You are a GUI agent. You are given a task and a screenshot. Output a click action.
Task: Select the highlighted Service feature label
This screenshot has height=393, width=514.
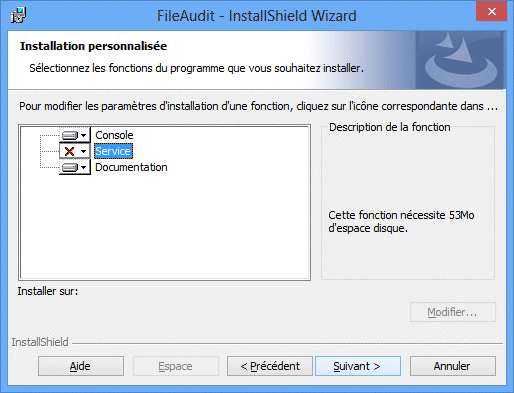tap(113, 151)
